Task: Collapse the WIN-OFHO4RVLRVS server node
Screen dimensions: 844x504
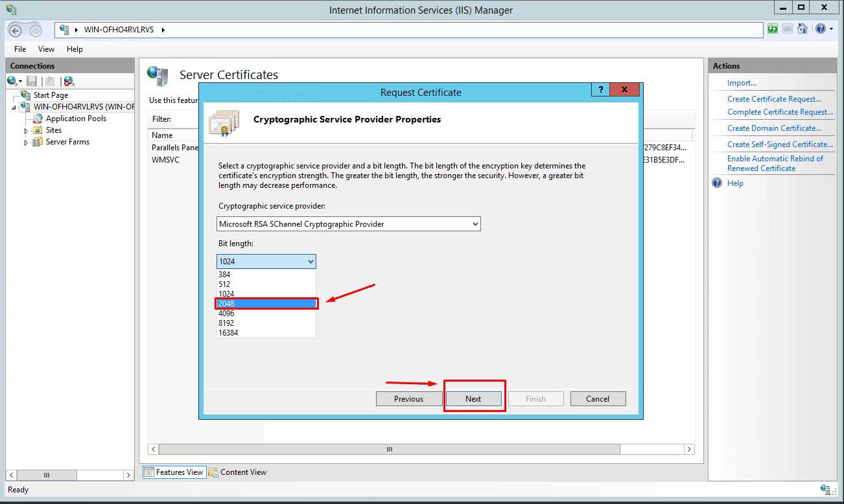Action: pyautogui.click(x=14, y=108)
